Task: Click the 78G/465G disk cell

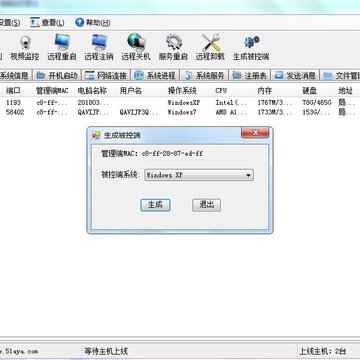Action: (317, 103)
